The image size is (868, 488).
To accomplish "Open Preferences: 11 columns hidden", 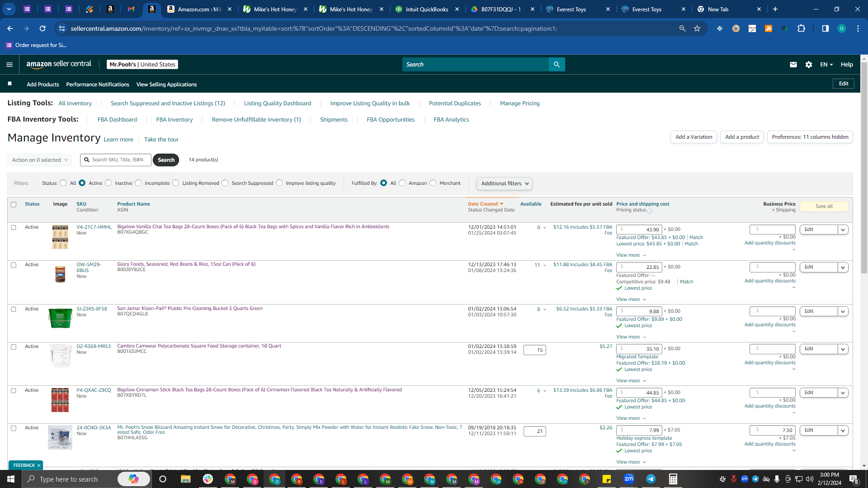I will coord(810,137).
